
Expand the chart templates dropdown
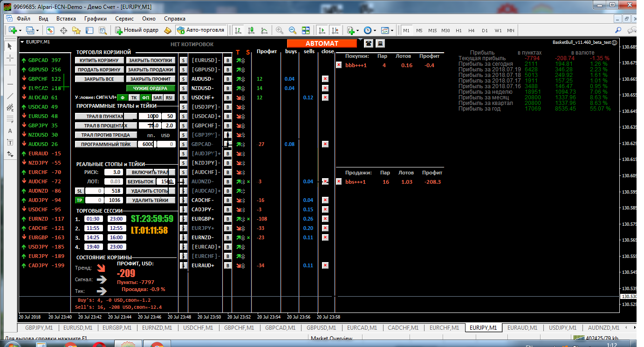tap(392, 30)
